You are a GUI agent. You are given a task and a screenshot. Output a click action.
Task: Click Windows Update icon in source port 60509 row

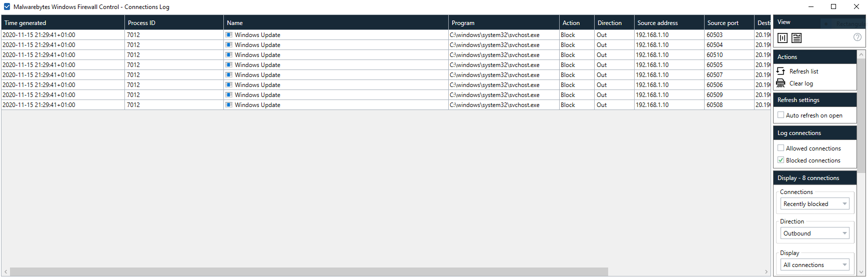229,95
